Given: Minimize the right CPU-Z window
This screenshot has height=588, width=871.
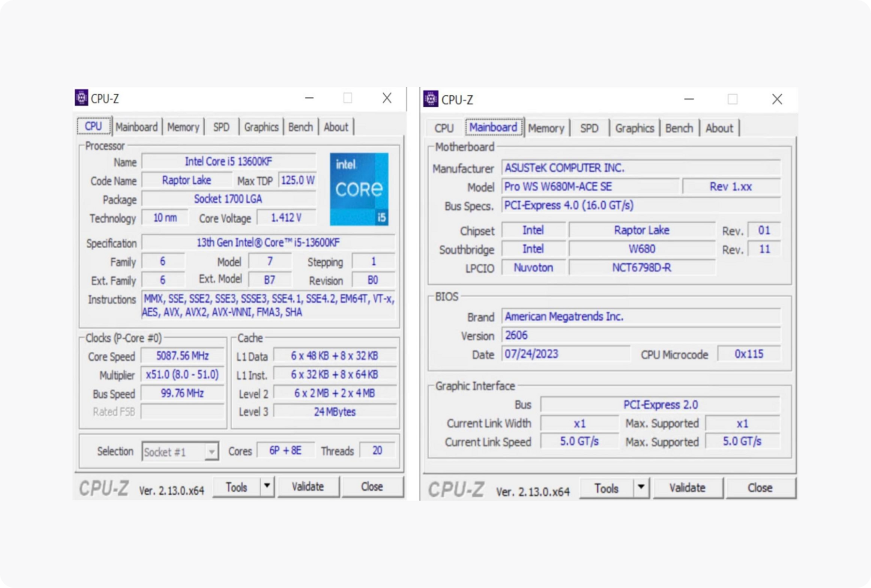Looking at the screenshot, I should (x=689, y=99).
